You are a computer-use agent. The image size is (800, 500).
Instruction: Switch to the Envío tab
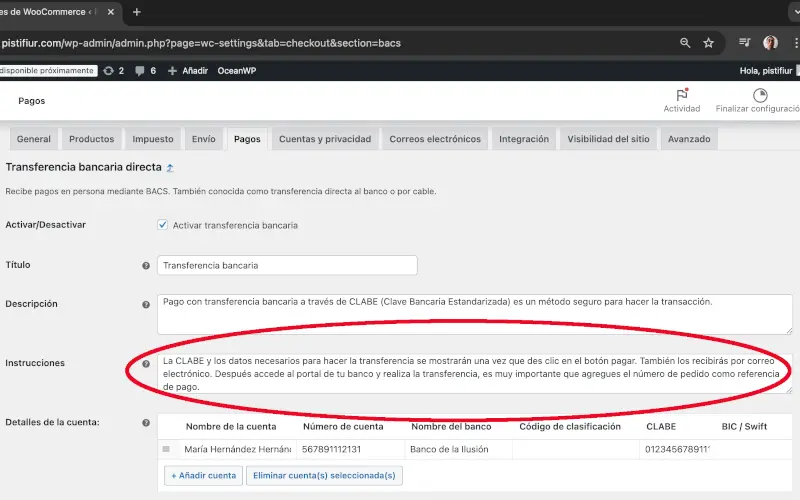tap(203, 139)
